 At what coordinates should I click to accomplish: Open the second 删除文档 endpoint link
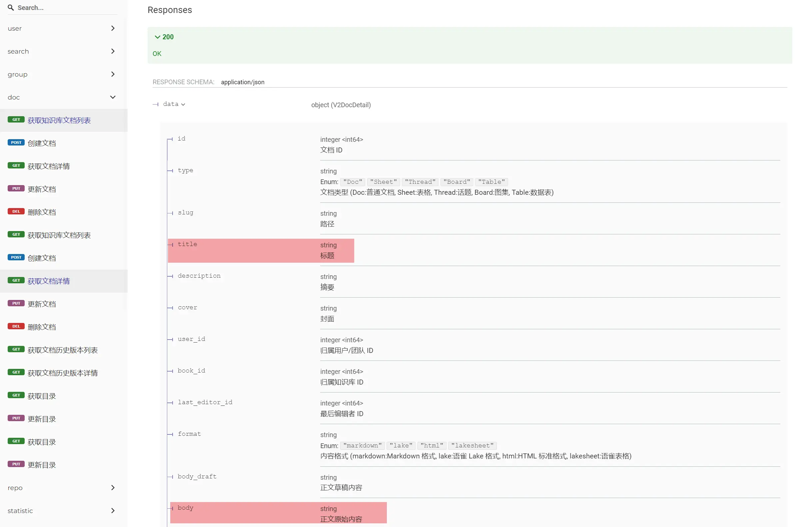42,327
